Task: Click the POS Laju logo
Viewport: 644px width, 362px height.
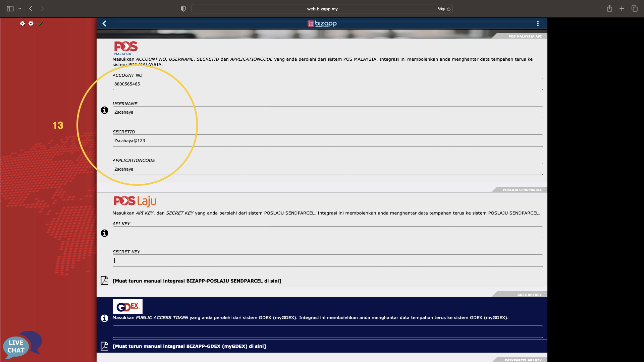Action: 135,201
